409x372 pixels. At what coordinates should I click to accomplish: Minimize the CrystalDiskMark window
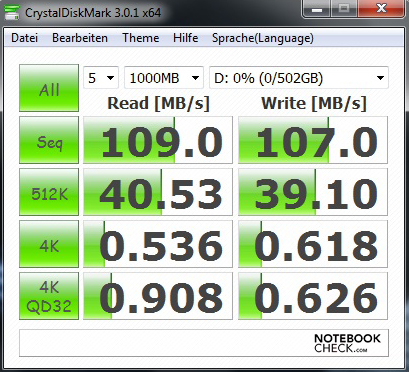[317, 9]
